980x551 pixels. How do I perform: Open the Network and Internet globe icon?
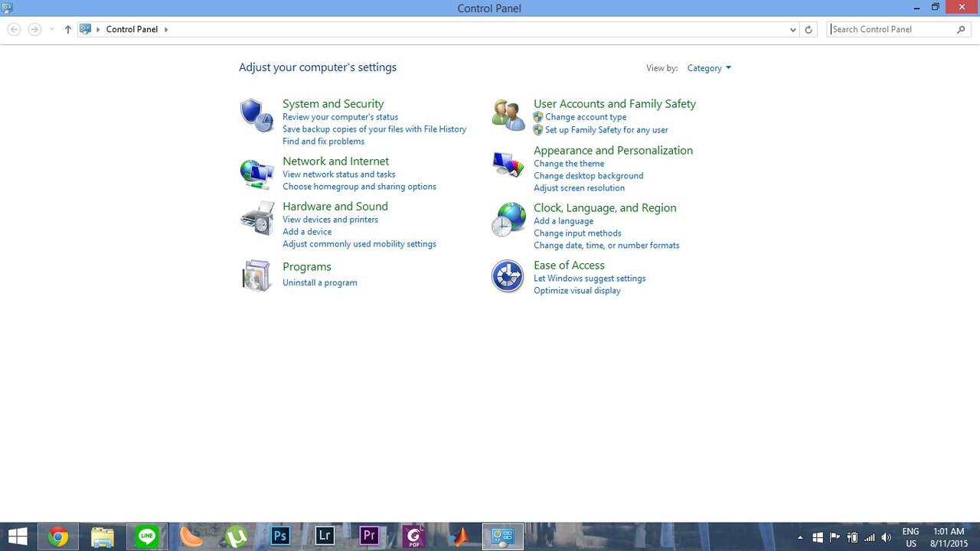pos(256,174)
